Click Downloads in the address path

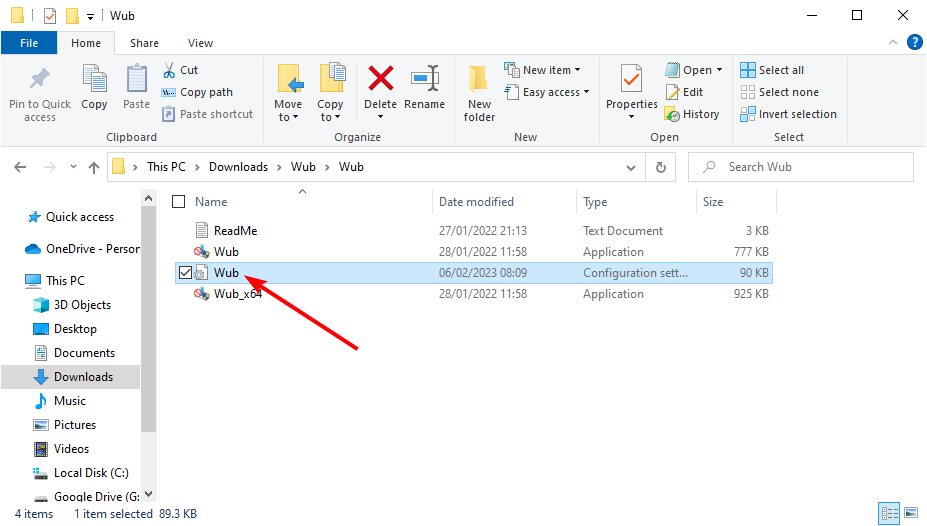click(238, 167)
